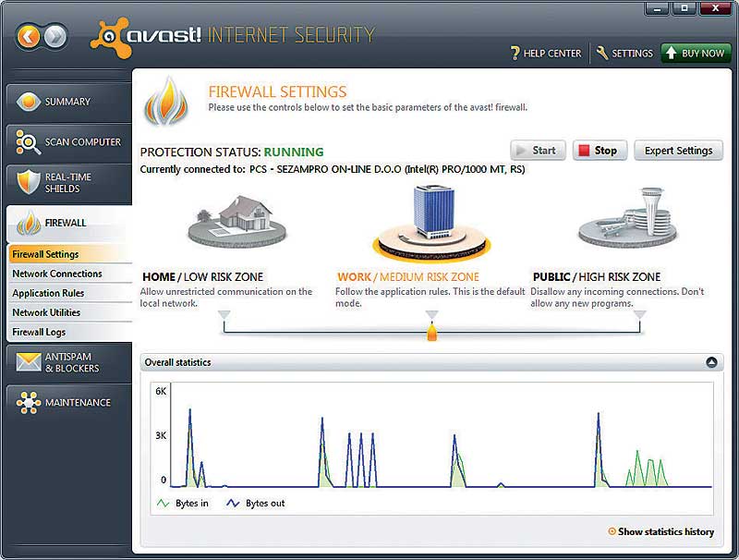739x560 pixels.
Task: Open Network Utilities submenu item
Action: click(70, 312)
